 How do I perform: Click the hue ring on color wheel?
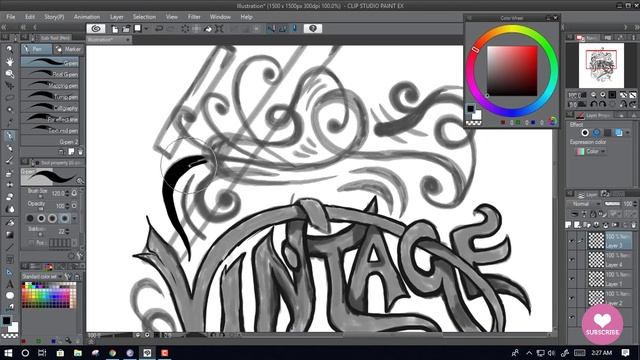512,71
